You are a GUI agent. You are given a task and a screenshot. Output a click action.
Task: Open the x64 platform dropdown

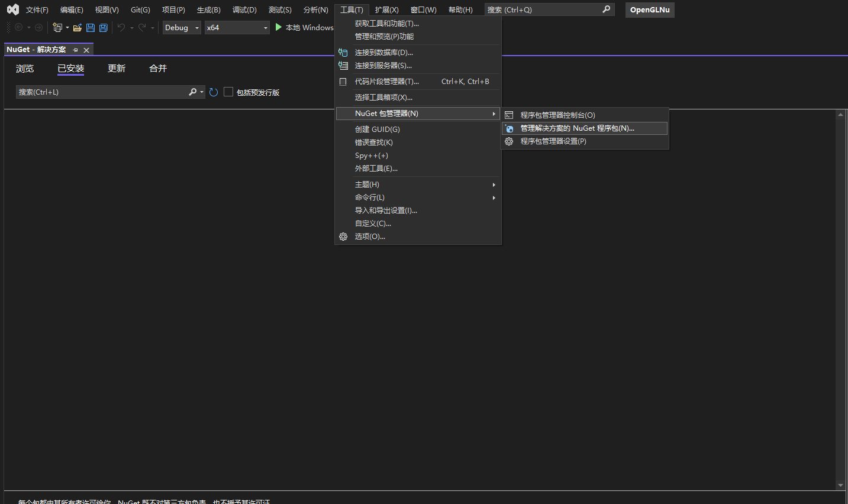pyautogui.click(x=237, y=27)
